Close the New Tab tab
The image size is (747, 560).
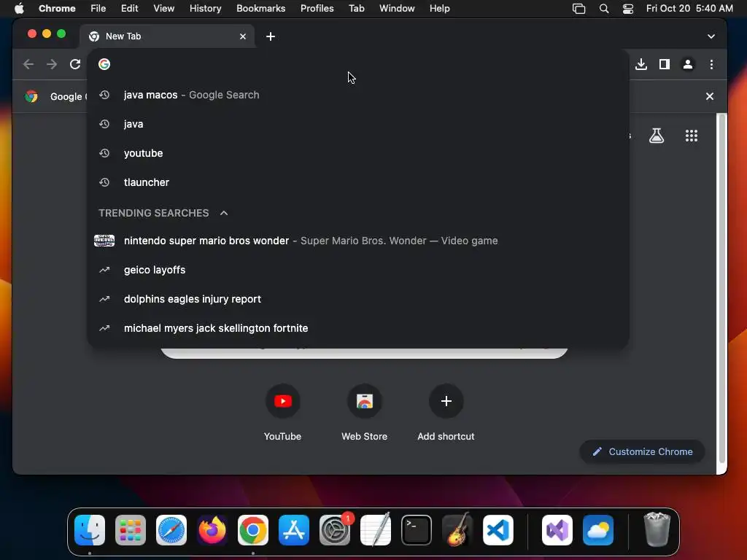[x=243, y=36]
